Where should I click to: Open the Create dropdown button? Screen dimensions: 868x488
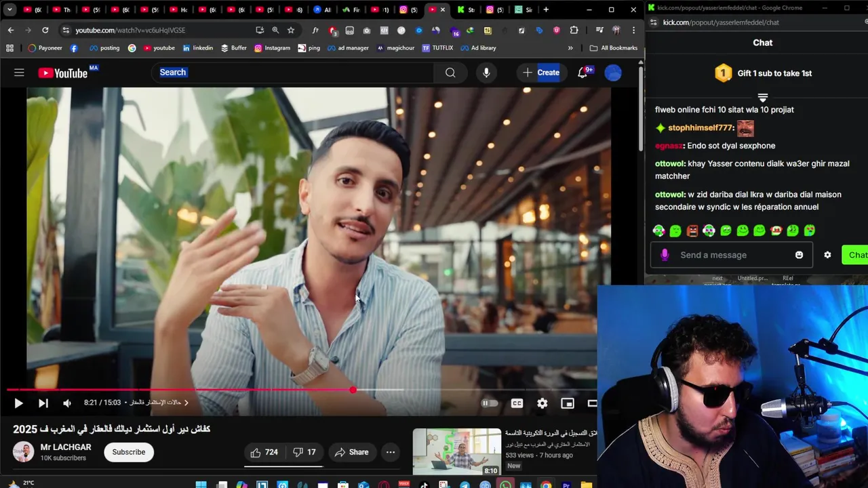point(541,73)
